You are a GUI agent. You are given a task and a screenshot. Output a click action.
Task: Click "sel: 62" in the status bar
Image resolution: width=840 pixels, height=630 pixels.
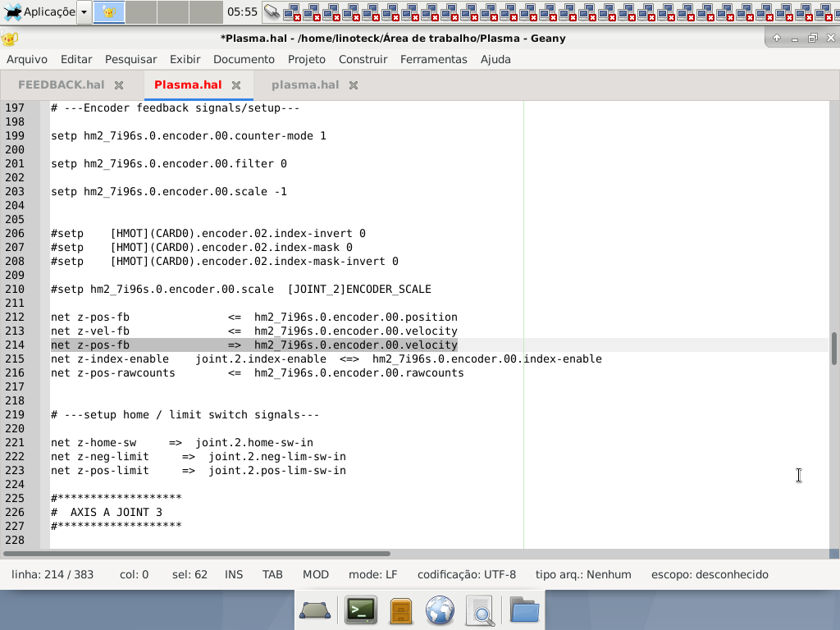pyautogui.click(x=189, y=575)
